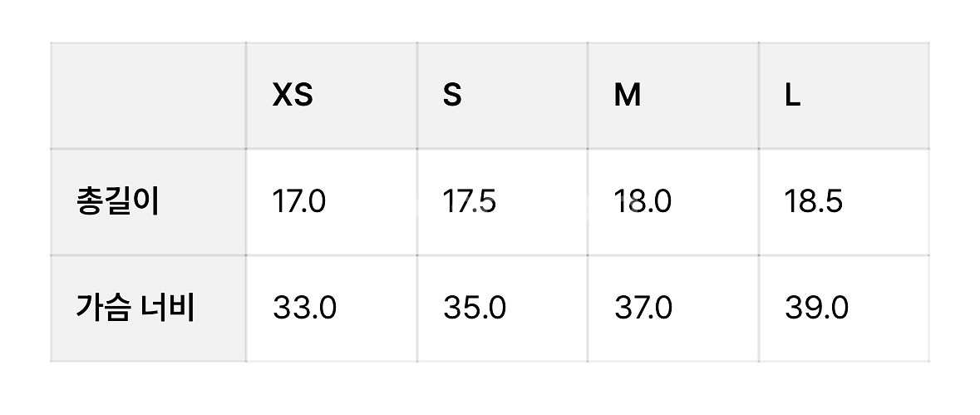The width and height of the screenshot is (980, 415).
Task: Select the 39.0 value cell
Action: pyautogui.click(x=816, y=309)
